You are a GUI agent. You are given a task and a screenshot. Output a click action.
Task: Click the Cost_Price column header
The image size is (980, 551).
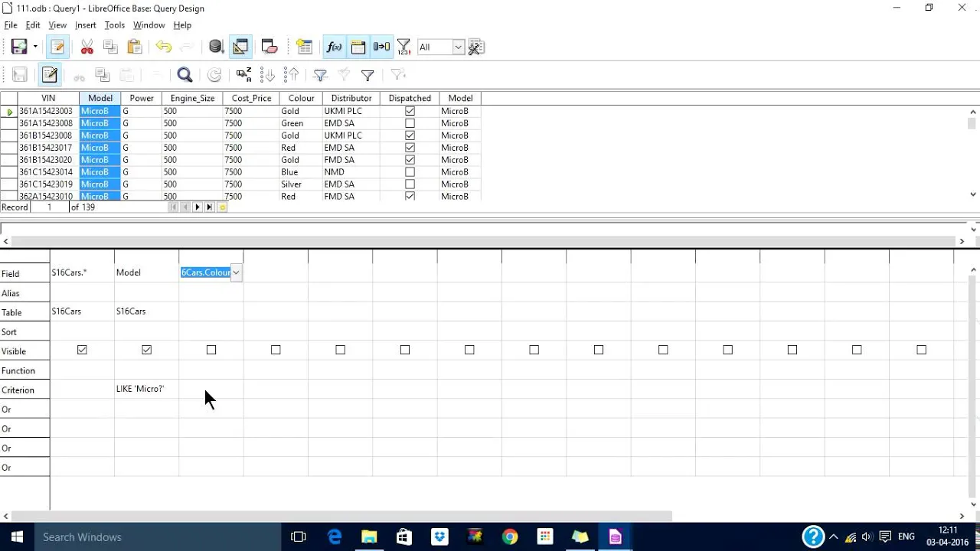coord(252,98)
